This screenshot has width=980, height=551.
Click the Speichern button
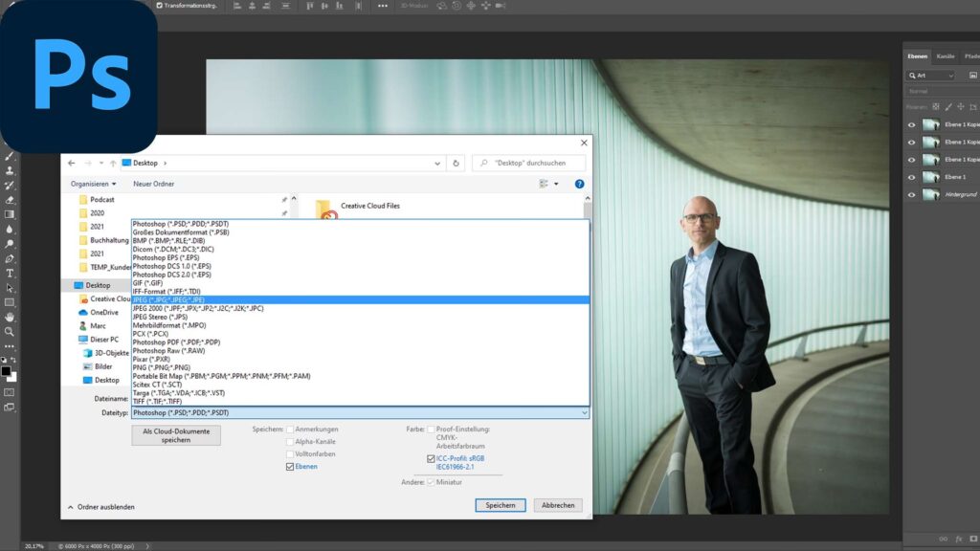pos(501,505)
